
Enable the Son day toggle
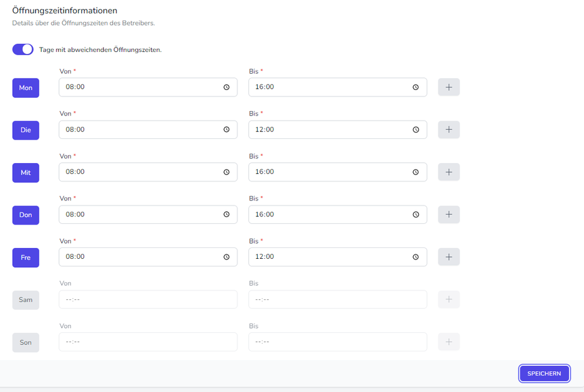point(25,342)
